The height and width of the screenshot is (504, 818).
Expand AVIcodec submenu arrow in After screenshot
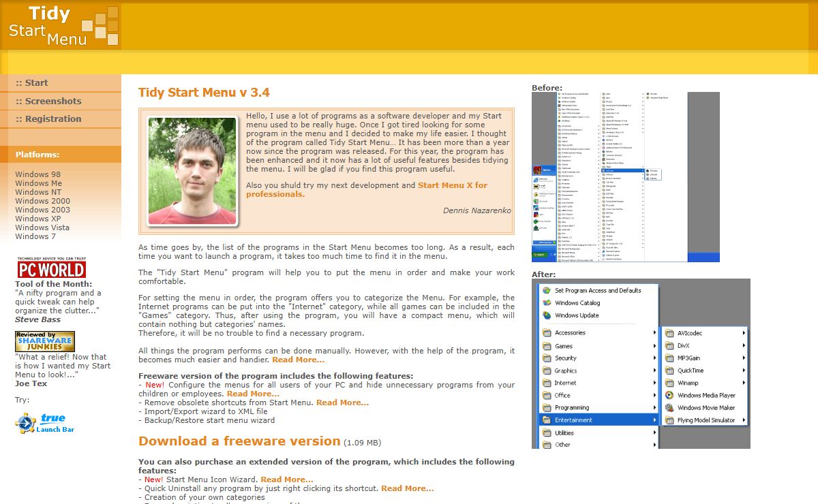(744, 333)
